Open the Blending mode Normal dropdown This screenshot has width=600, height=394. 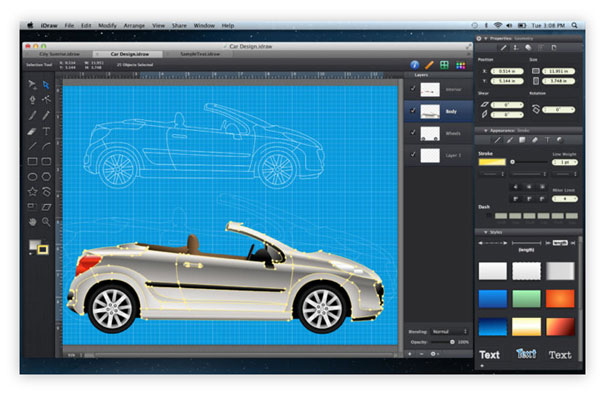point(450,332)
